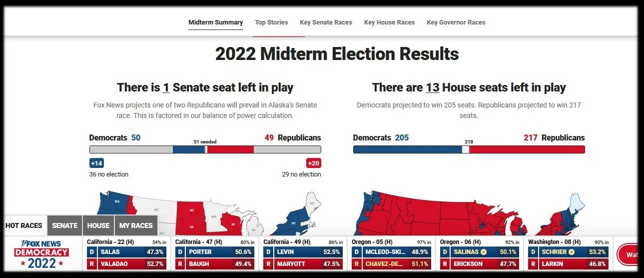
Task: Open the Key Governor Races tab
Action: coord(456,22)
